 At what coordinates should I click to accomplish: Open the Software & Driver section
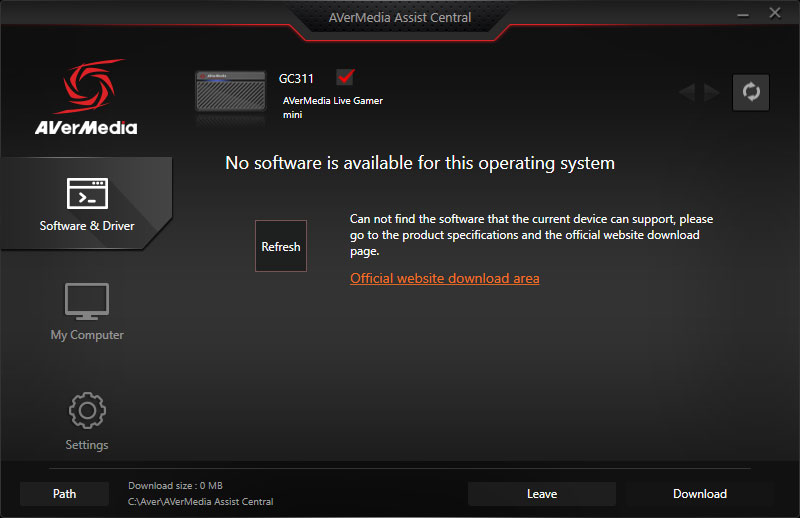pos(87,204)
